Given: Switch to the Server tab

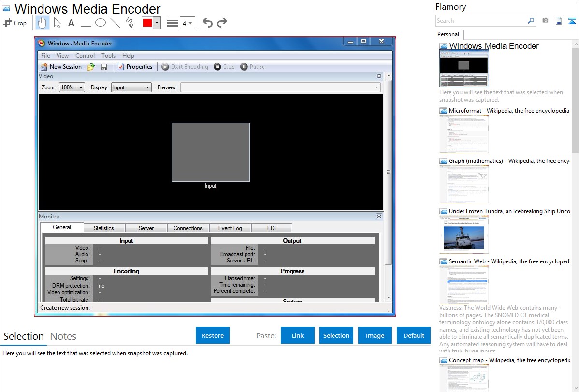Looking at the screenshot, I should click(146, 228).
